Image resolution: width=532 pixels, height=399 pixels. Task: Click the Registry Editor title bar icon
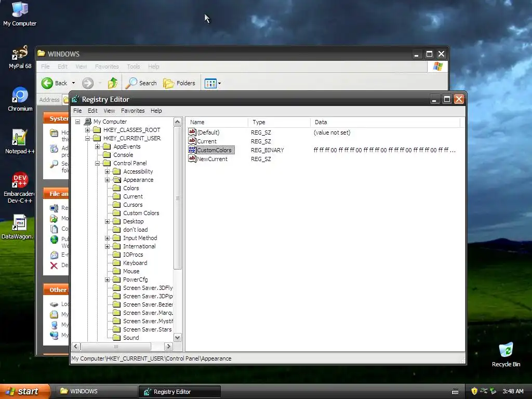[x=76, y=99]
